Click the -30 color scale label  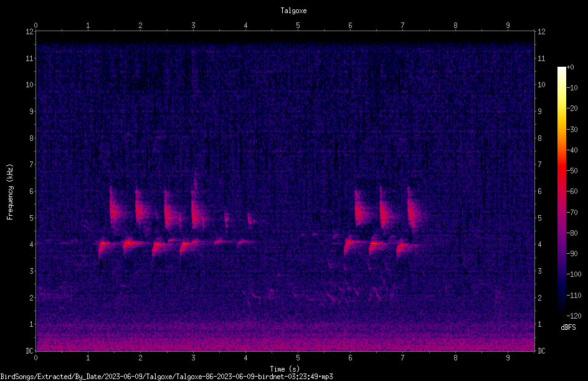point(572,130)
